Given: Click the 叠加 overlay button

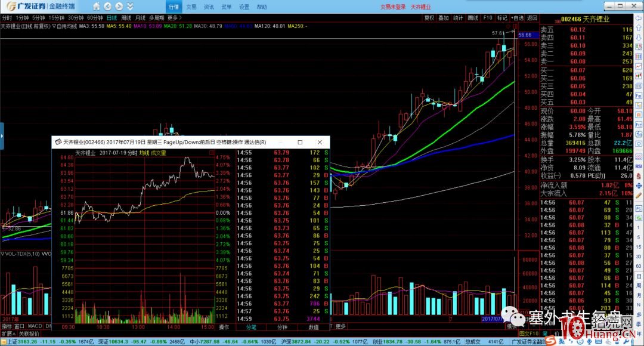Looking at the screenshot, I should 444,18.
